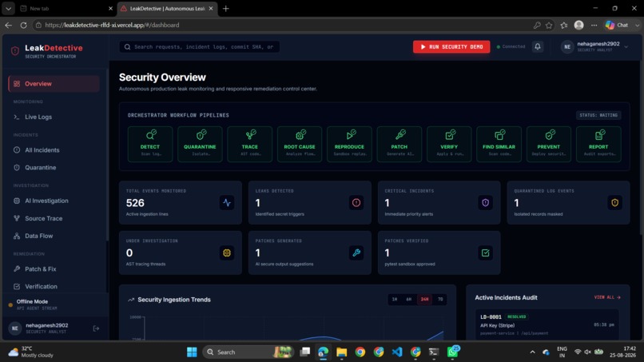Screen dimensions: 644x362
Task: Reload the page with the refresh icon
Action: (23, 25)
